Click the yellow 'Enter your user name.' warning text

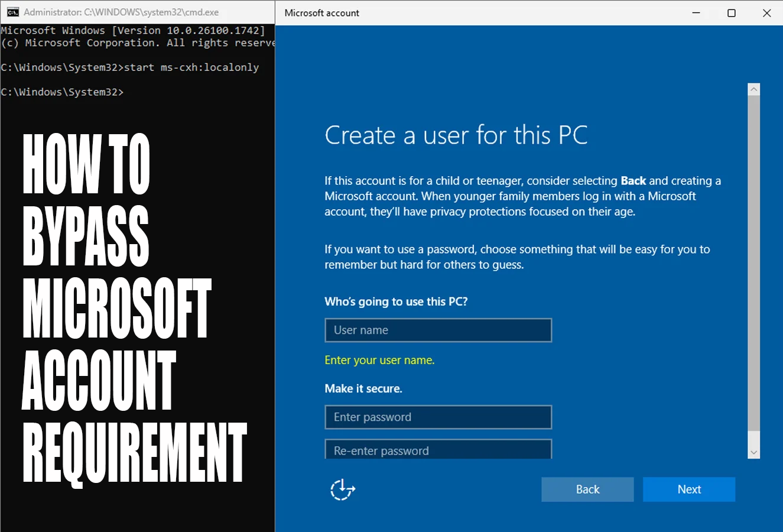click(379, 359)
